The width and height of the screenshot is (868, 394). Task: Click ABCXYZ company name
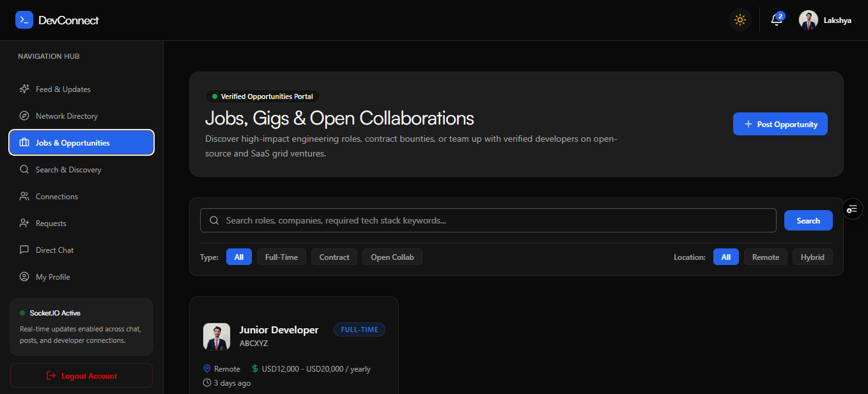pyautogui.click(x=254, y=344)
